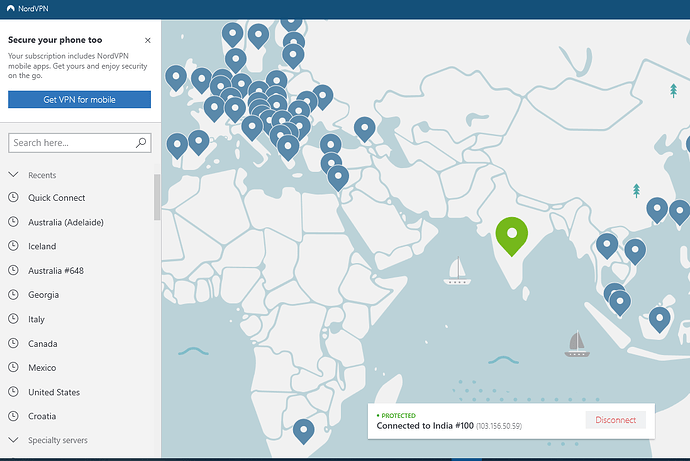Click the server list scrollbar

coord(157,197)
